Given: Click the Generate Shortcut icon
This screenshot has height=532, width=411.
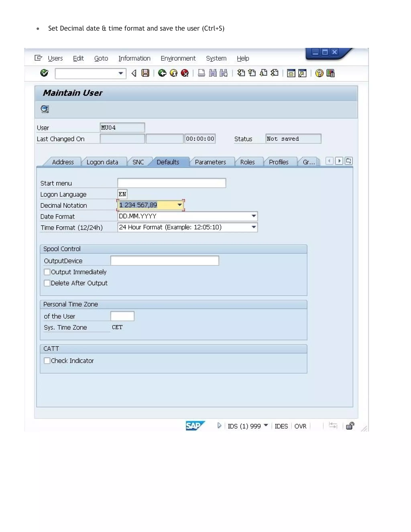Looking at the screenshot, I should tap(302, 73).
